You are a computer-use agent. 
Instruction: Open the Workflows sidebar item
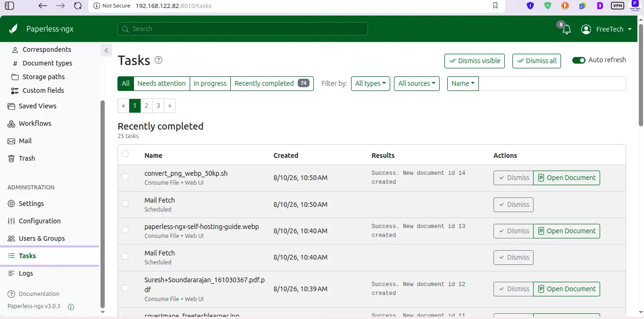tap(50, 123)
